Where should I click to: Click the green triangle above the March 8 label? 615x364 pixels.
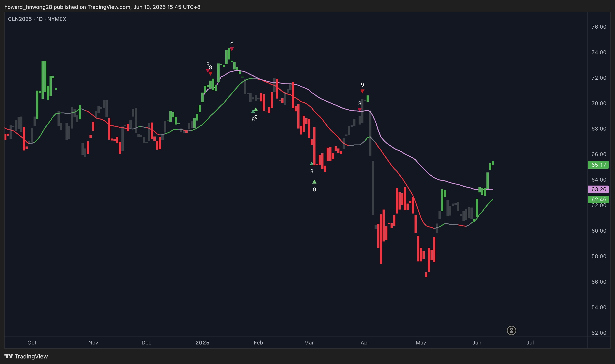pyautogui.click(x=311, y=164)
